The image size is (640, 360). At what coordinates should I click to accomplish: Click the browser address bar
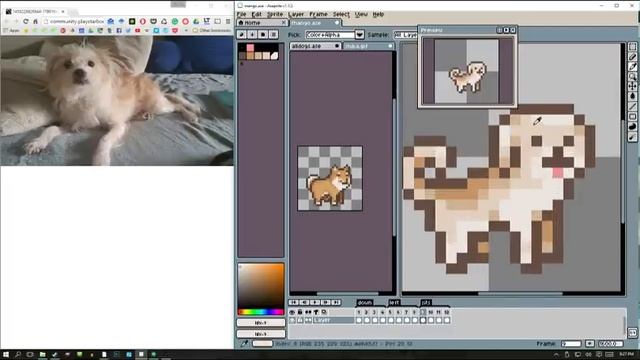[73, 21]
